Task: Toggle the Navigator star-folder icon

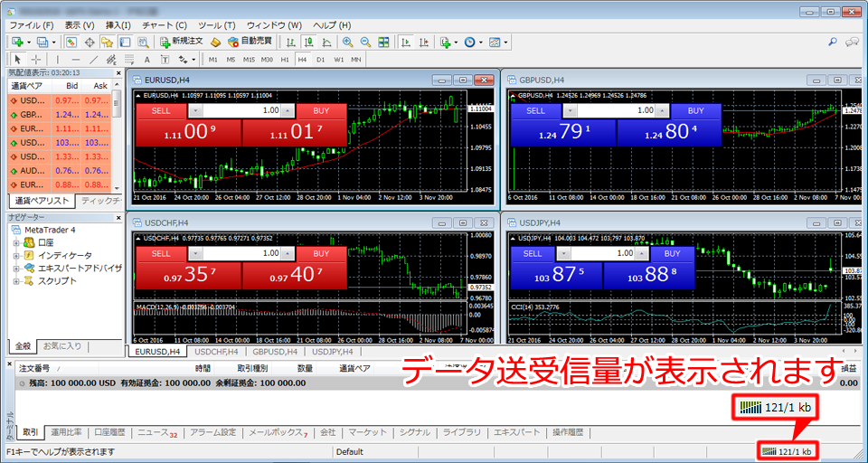Action: 107,42
